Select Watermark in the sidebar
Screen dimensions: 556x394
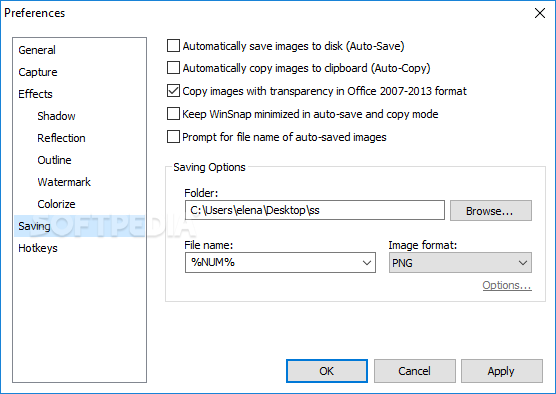point(64,182)
